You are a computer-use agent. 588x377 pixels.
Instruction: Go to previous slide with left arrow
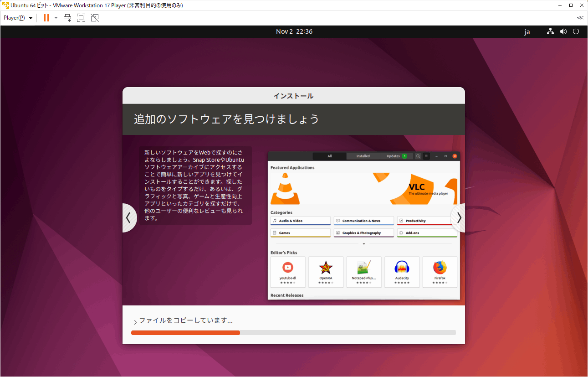point(129,218)
